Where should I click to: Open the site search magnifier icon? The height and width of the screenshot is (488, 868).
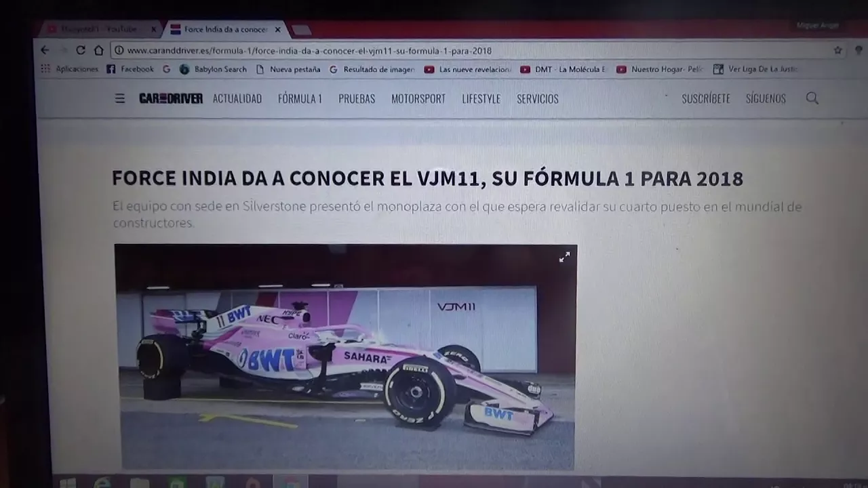812,98
